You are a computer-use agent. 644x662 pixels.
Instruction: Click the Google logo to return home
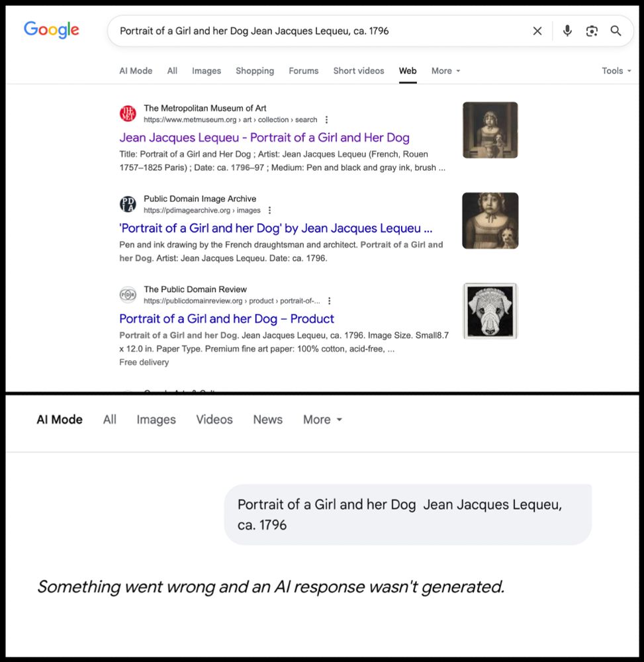51,29
